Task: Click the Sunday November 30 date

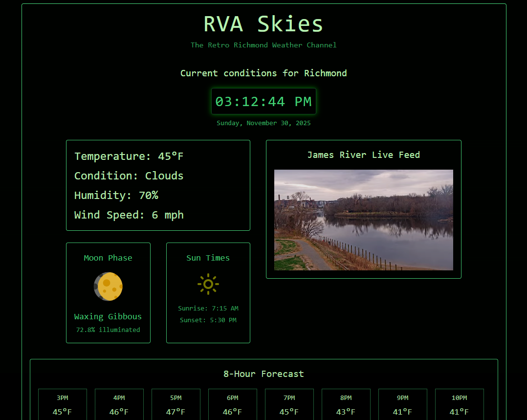Action: pyautogui.click(x=263, y=123)
